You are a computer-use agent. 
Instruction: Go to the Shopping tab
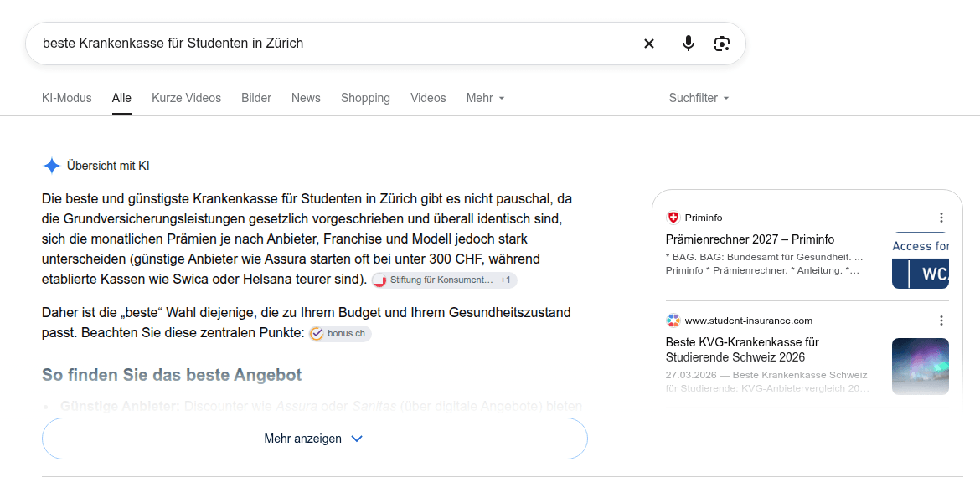click(x=366, y=98)
